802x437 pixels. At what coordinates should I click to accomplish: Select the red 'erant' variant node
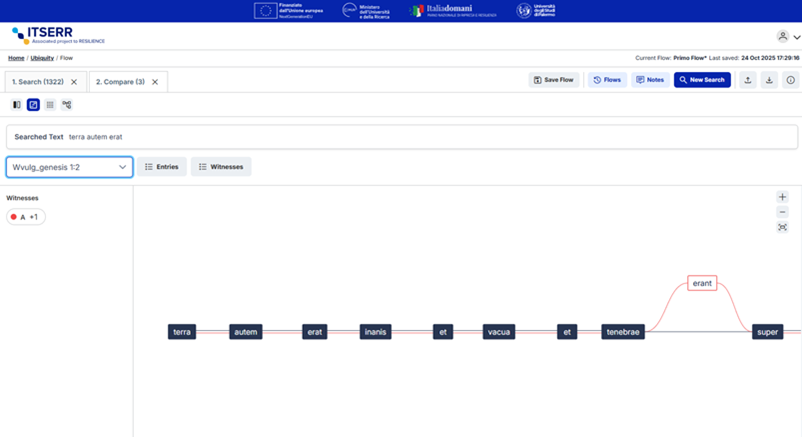702,283
